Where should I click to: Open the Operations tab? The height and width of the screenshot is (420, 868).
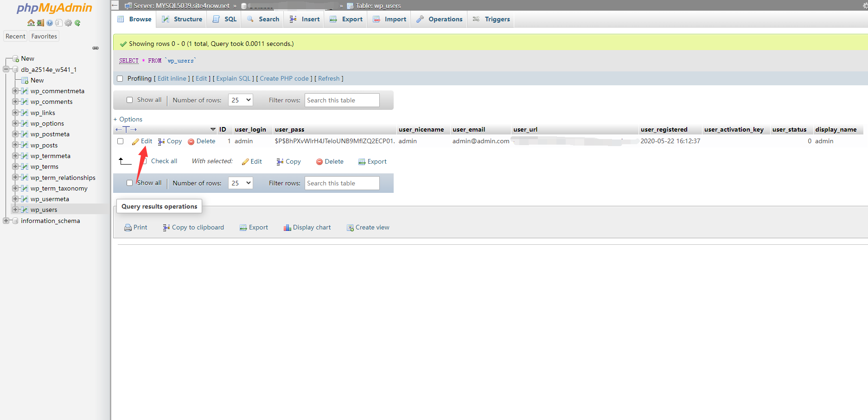[440, 19]
